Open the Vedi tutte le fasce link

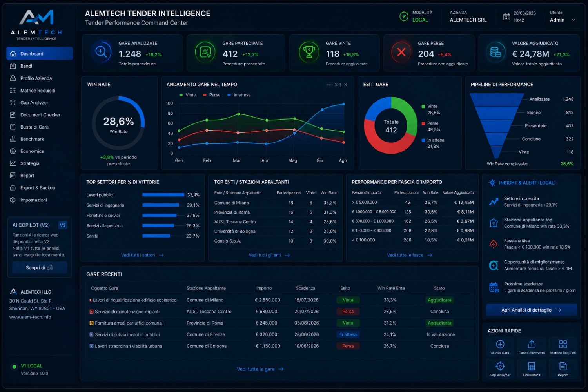point(409,255)
